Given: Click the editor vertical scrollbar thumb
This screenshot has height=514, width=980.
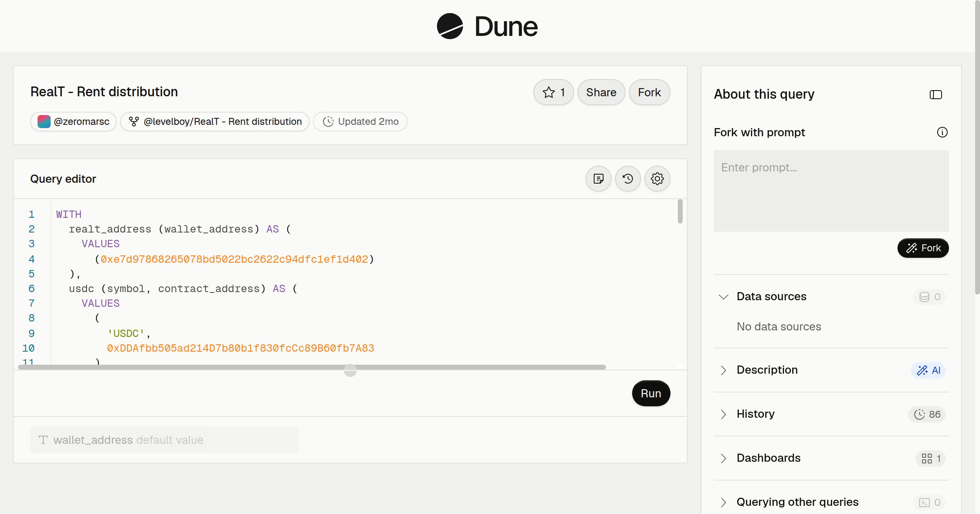Looking at the screenshot, I should (x=680, y=211).
